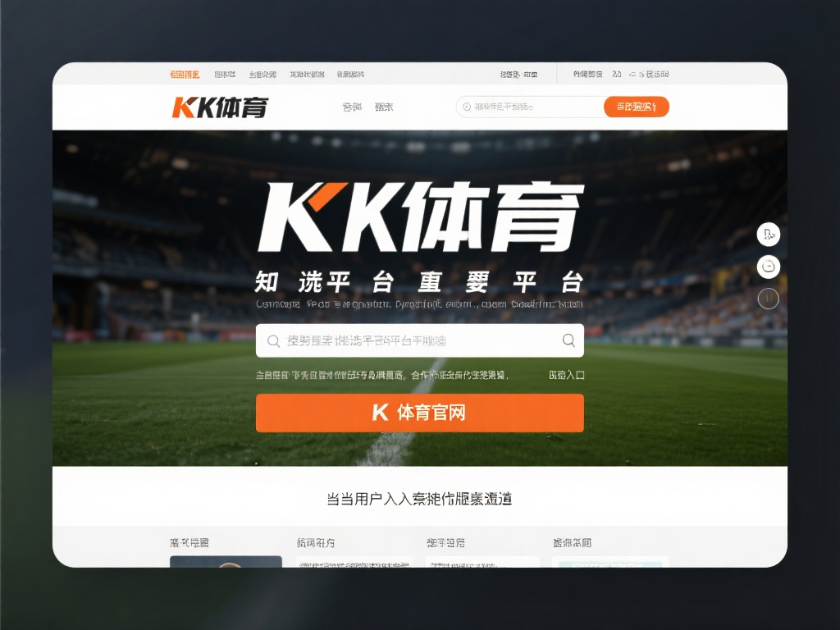Screen dimensions: 840x630
Task: Click the magnifier icon at right of hero search
Action: (568, 340)
